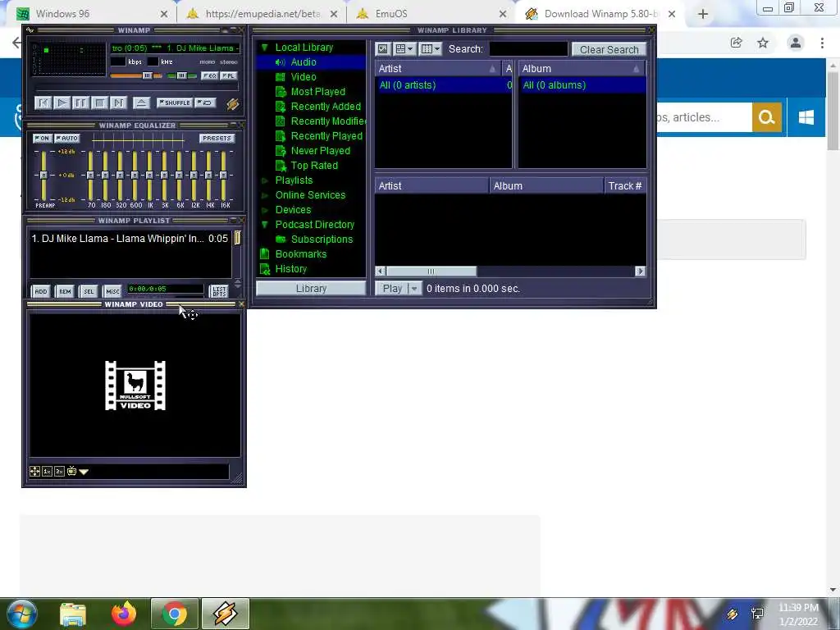Viewport: 840px width, 630px height.
Task: Toggle Repeat mode next to Shuffle
Action: coord(205,103)
